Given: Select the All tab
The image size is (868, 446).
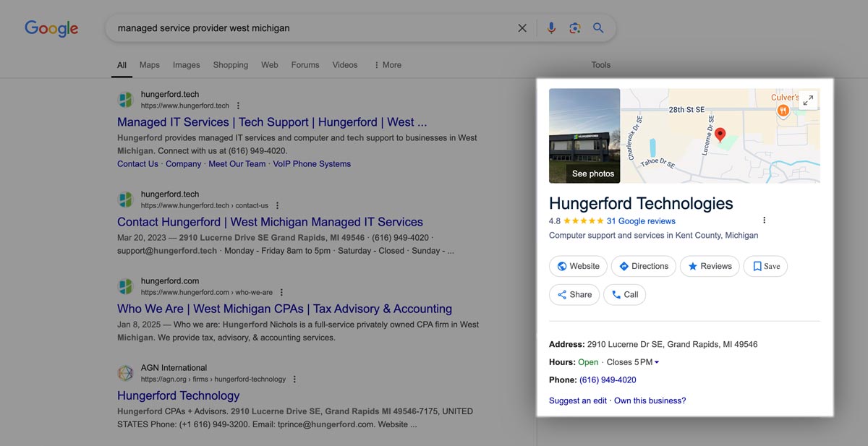Looking at the screenshot, I should 122,65.
